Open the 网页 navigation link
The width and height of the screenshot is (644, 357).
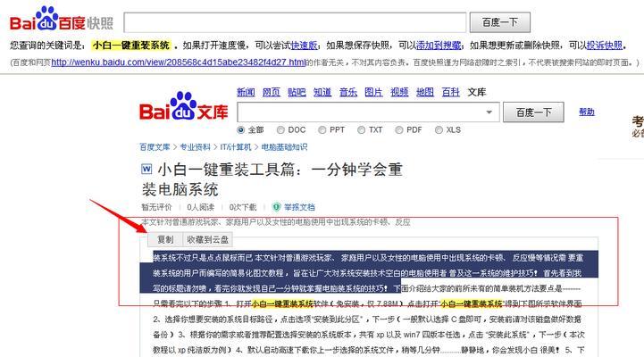tap(271, 92)
